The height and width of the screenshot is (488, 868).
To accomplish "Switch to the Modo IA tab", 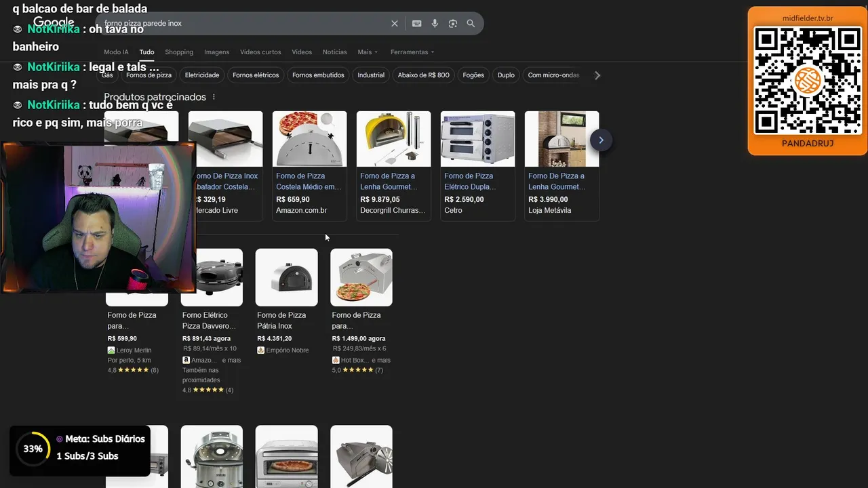I will [x=116, y=52].
